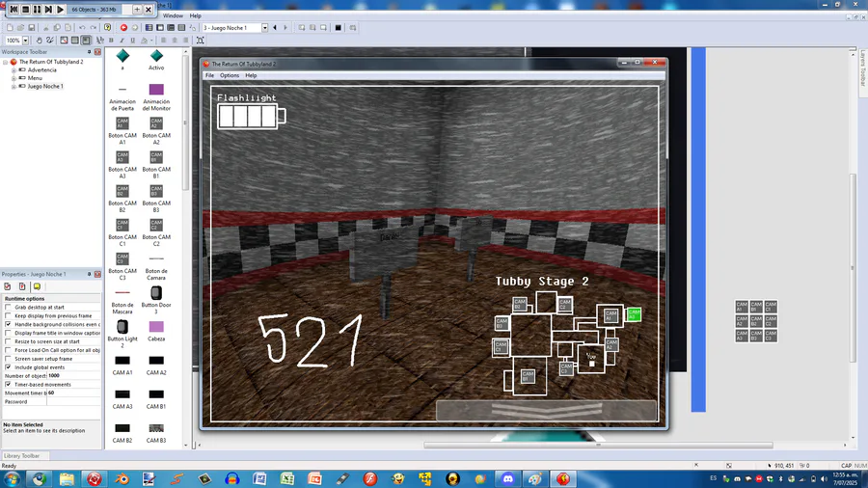This screenshot has height=488, width=868.
Task: Open the Windows Start button
Action: [11, 478]
